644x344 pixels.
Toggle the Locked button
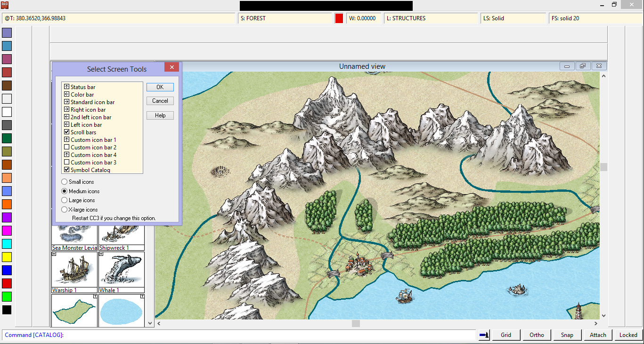click(x=628, y=335)
